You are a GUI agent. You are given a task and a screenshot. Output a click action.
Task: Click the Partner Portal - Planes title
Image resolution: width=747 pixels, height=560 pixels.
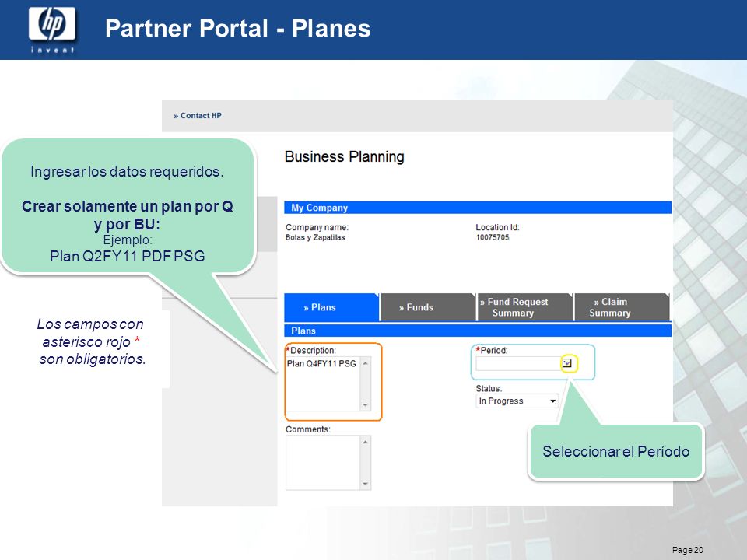pos(237,29)
